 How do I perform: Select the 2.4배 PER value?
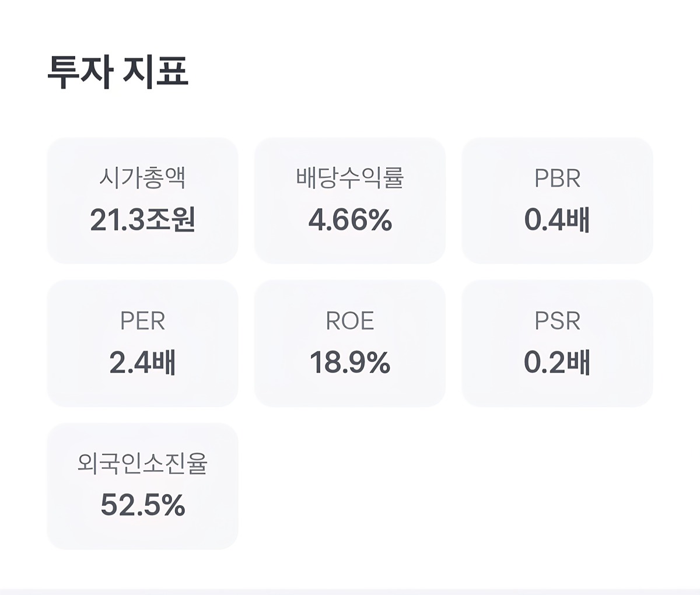coord(142,363)
